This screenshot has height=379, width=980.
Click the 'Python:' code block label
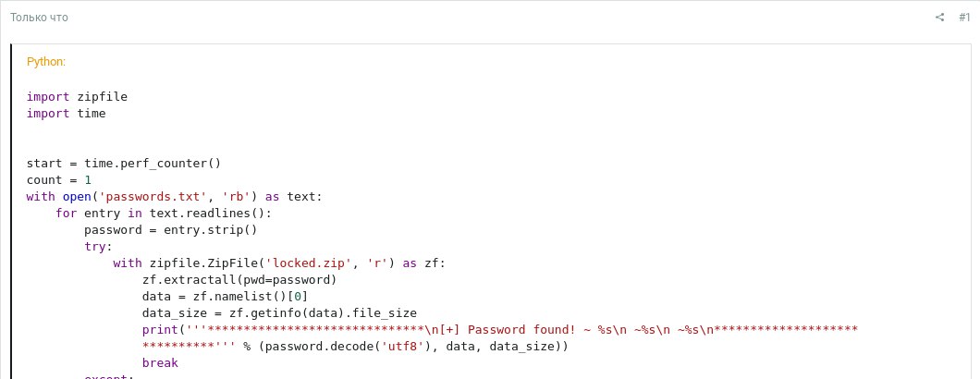(x=46, y=62)
